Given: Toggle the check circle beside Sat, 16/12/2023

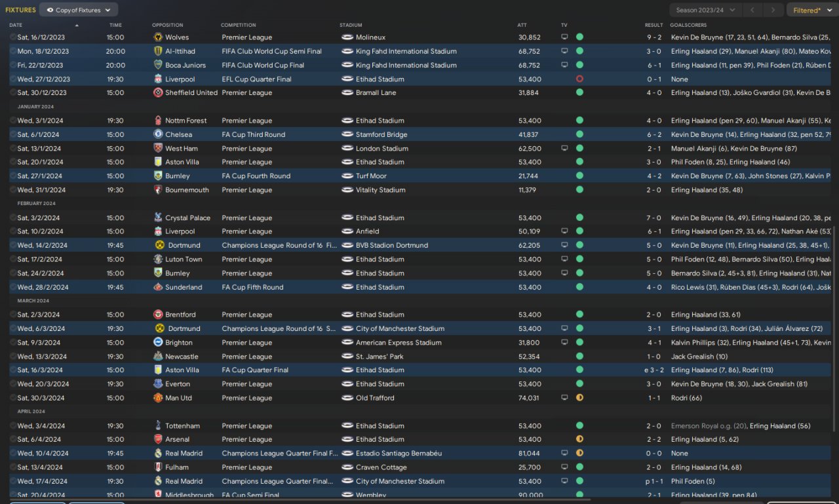Looking at the screenshot, I should click(13, 37).
